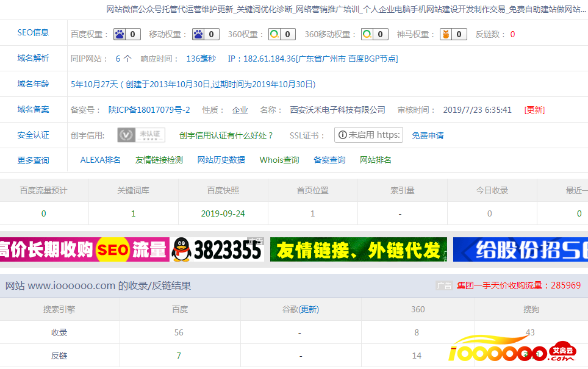Click the 搜索引擎 column header
The image size is (588, 369).
pyautogui.click(x=59, y=309)
